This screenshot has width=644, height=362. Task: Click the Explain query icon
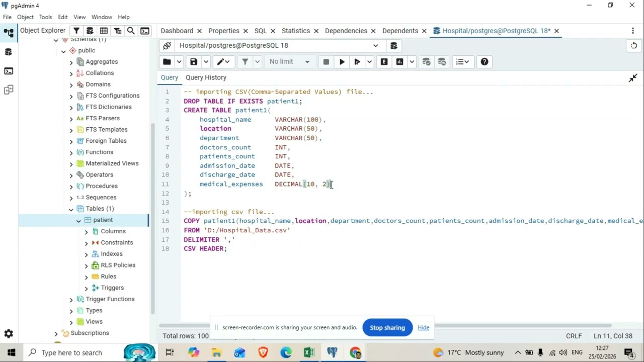pyautogui.click(x=384, y=62)
